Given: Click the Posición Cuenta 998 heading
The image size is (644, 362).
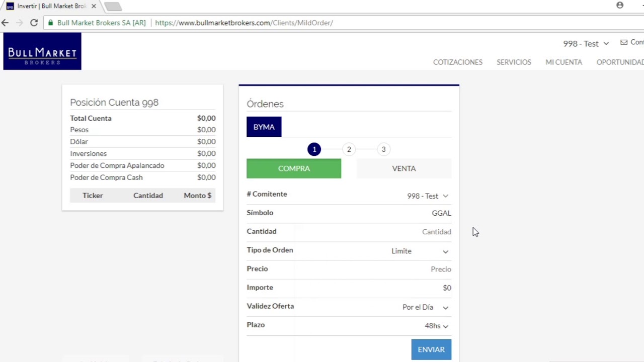Looking at the screenshot, I should click(x=114, y=103).
